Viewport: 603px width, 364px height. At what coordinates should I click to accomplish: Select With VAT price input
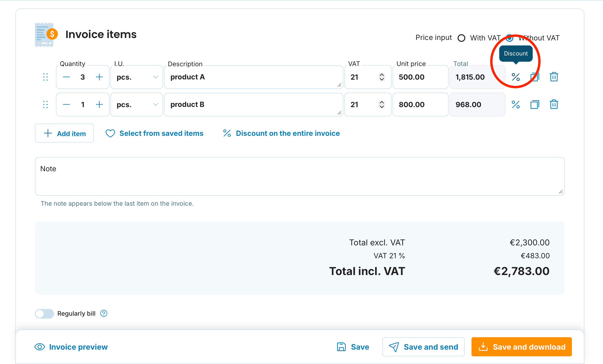(x=461, y=38)
